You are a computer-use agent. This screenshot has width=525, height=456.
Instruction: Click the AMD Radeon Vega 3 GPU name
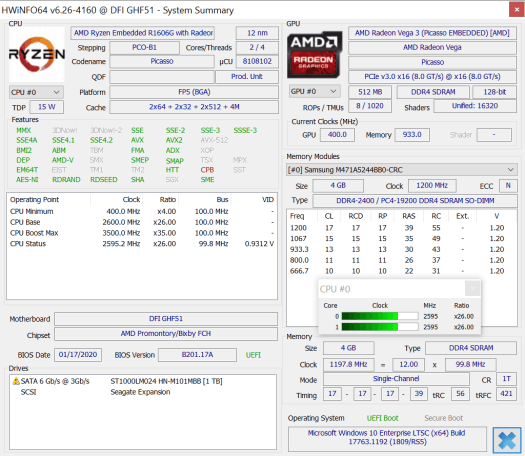(432, 33)
